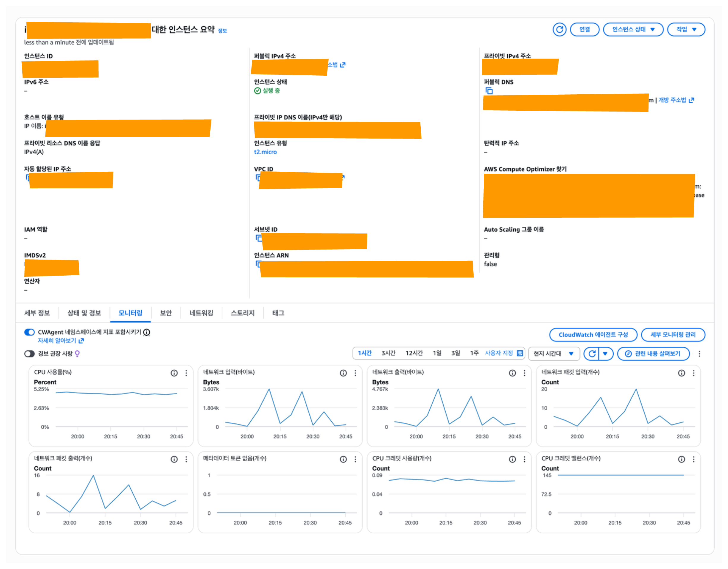Copy the public DNS with copy icon
Viewport: 728px width, 569px height.
coord(489,90)
